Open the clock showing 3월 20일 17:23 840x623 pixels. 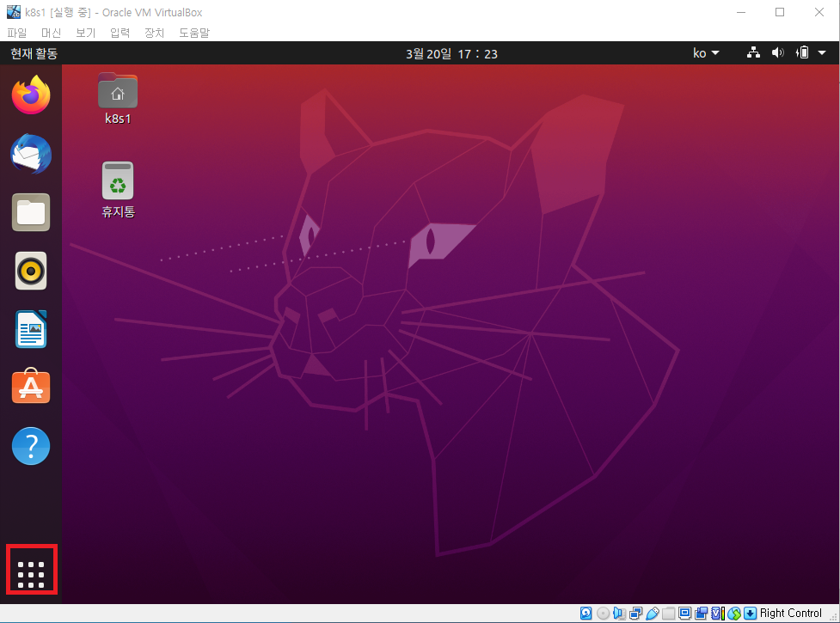click(451, 53)
